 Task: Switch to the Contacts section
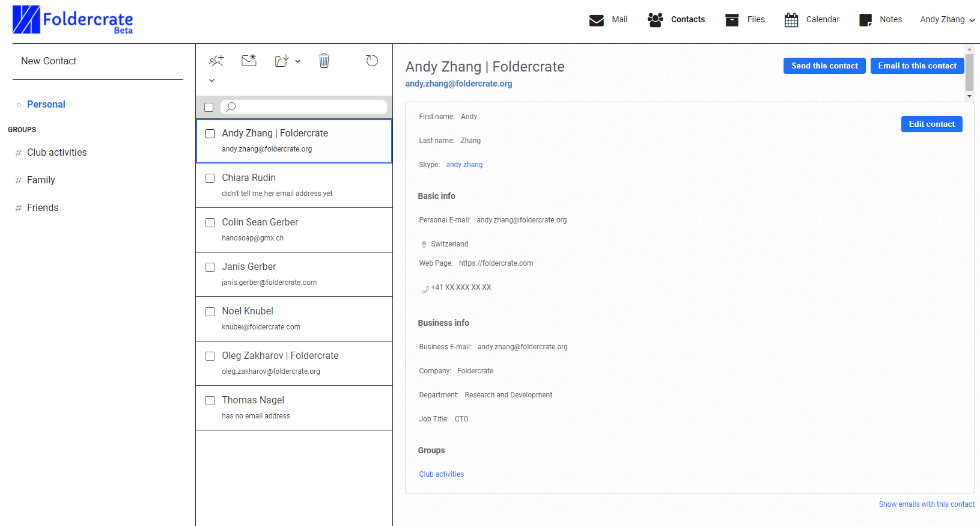688,19
